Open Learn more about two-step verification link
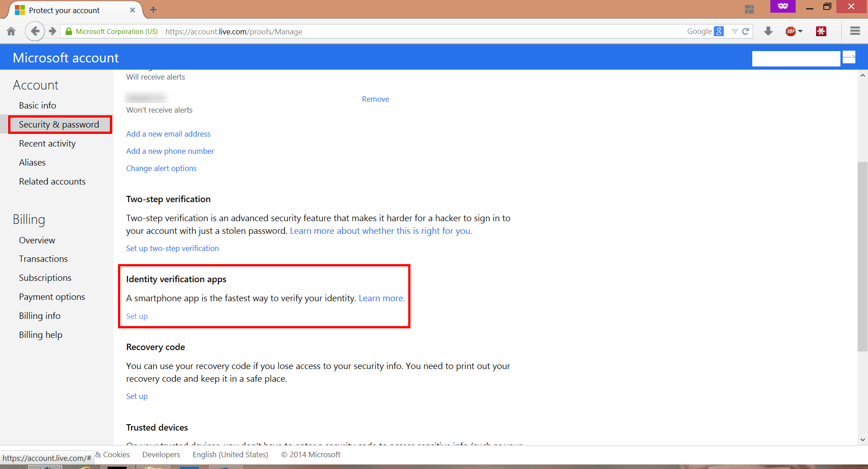The height and width of the screenshot is (469, 868). pyautogui.click(x=381, y=231)
